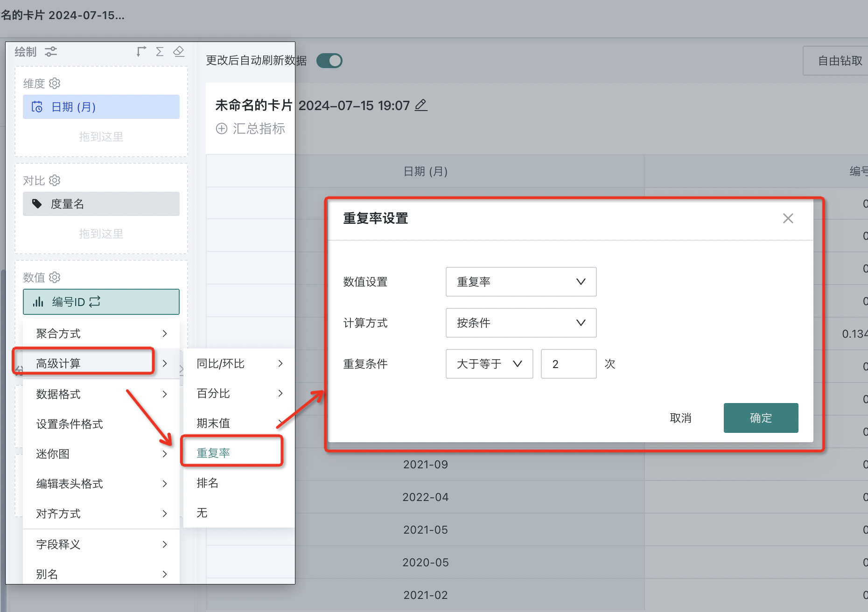Image resolution: width=868 pixels, height=612 pixels.
Task: Click the 绘制 settings sliders icon
Action: click(51, 52)
